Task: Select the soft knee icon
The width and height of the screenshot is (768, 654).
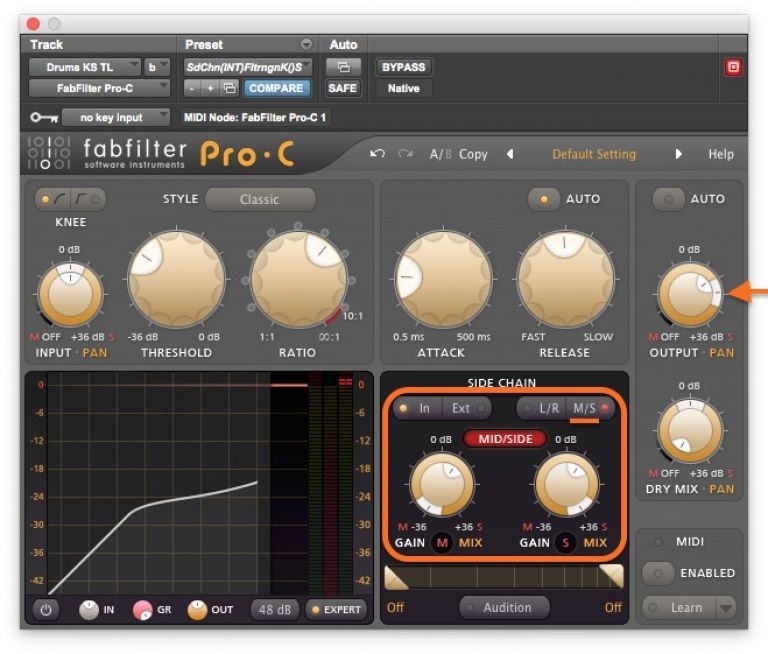Action: (53, 199)
